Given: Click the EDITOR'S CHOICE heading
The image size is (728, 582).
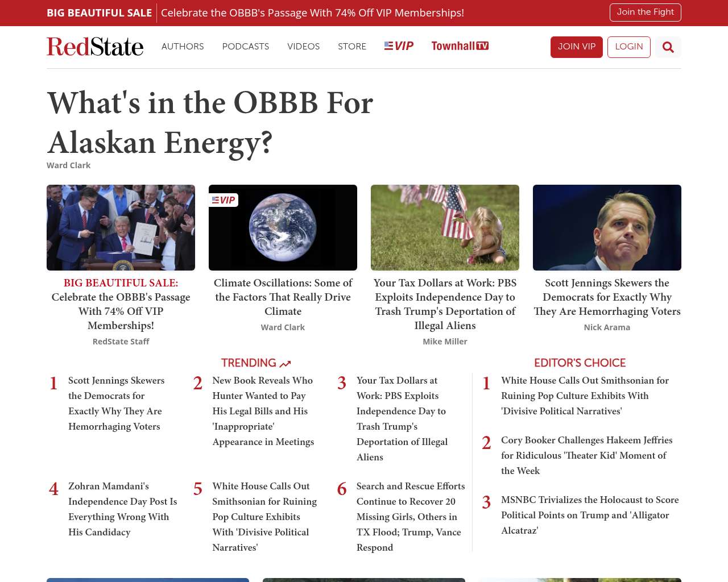Looking at the screenshot, I should 580,363.
